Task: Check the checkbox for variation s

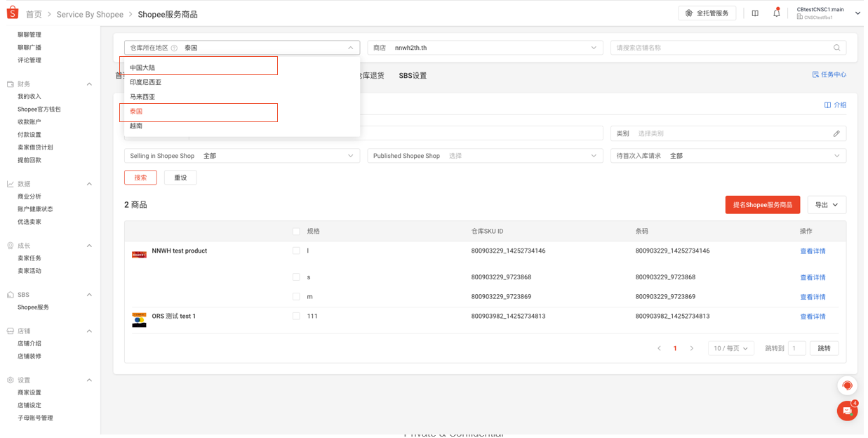Action: tap(296, 277)
